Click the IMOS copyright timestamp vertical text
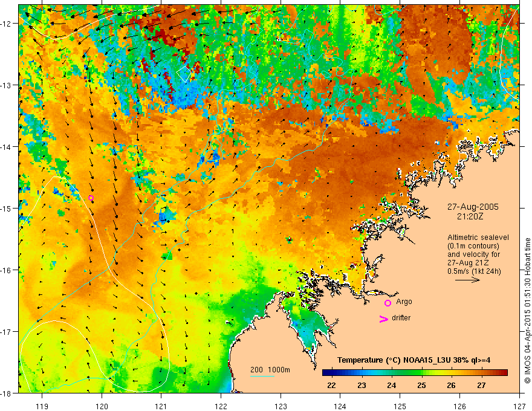This screenshot has width=532, height=411. tap(527, 311)
